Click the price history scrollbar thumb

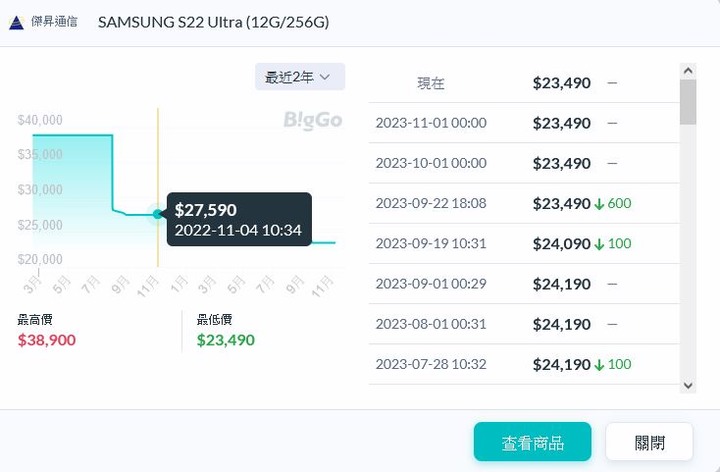tap(688, 102)
